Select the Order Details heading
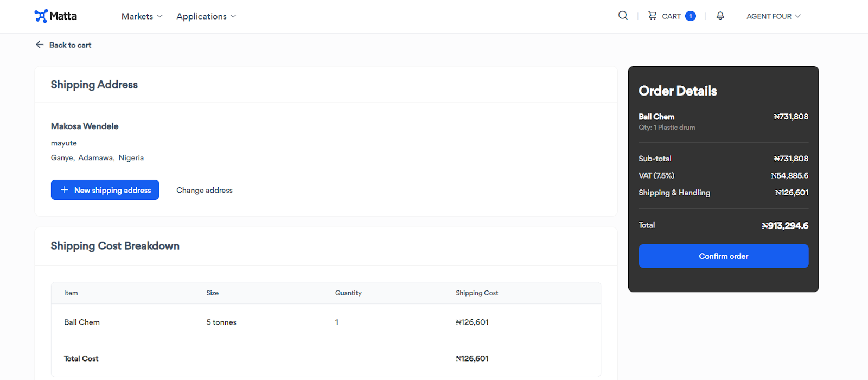Image resolution: width=868 pixels, height=380 pixels. click(x=678, y=91)
